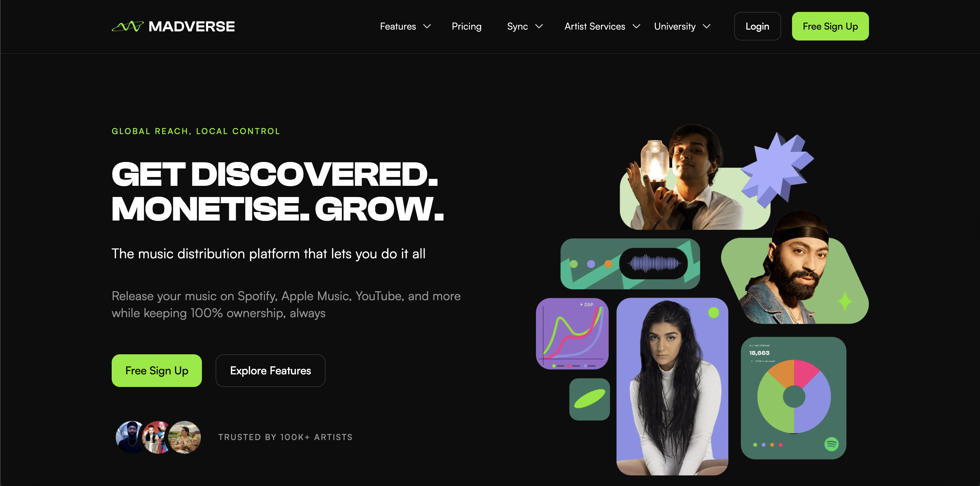Expand the Features dropdown chevron
The width and height of the screenshot is (980, 486).
point(427,26)
